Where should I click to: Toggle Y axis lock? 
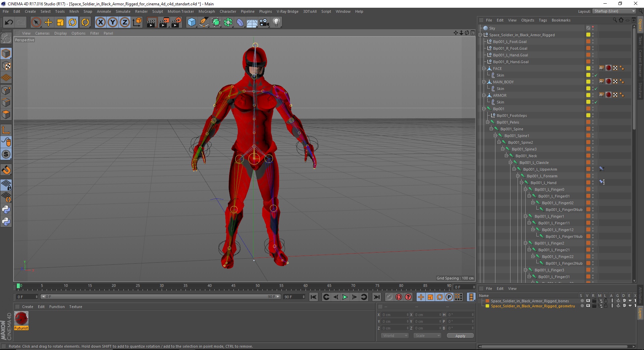113,23
